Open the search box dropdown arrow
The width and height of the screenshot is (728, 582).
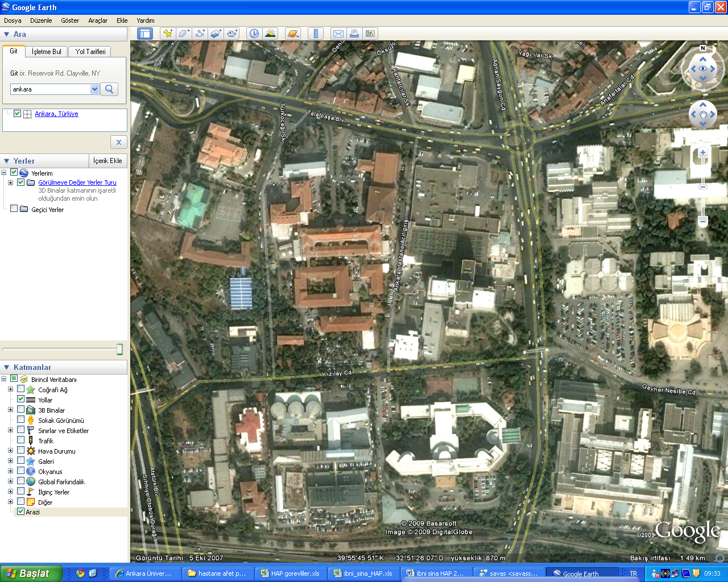[94, 89]
